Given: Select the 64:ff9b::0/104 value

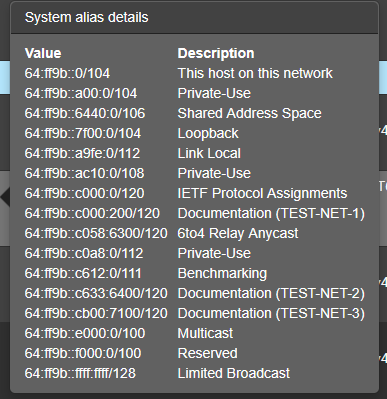Looking at the screenshot, I should [x=67, y=73].
